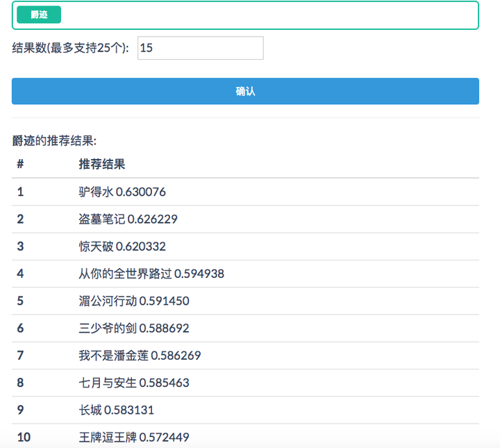
Task: Click row number 1 cell
Action: pos(20,192)
